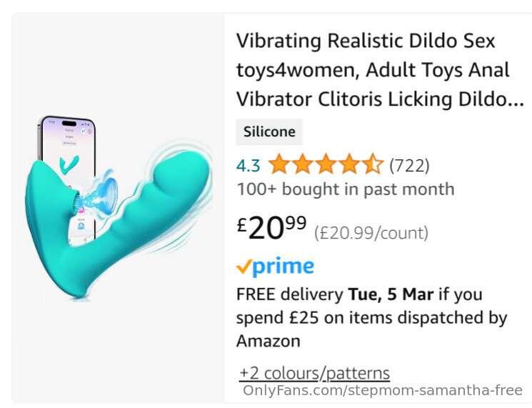The height and width of the screenshot is (408, 532).
Task: Click the 100+ bought in past month text
Action: pyautogui.click(x=346, y=189)
